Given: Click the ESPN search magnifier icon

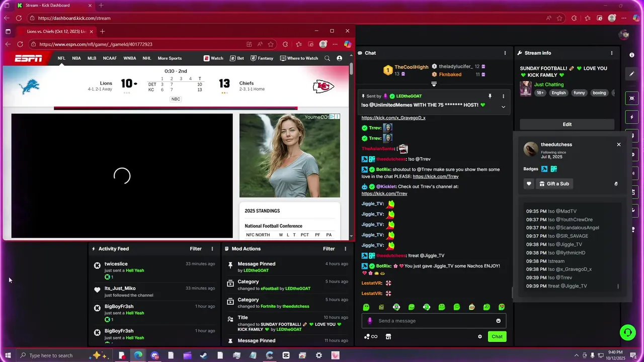Looking at the screenshot, I should pos(328,58).
